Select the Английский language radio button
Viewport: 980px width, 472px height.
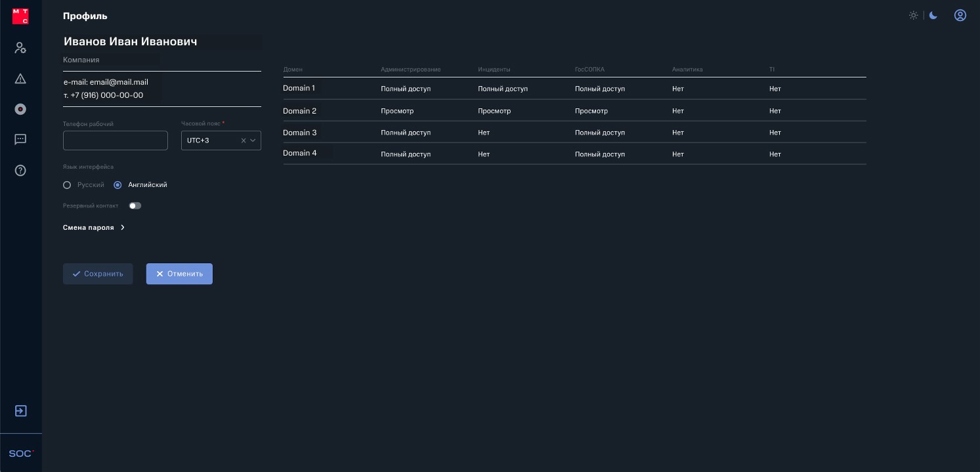[x=117, y=185]
